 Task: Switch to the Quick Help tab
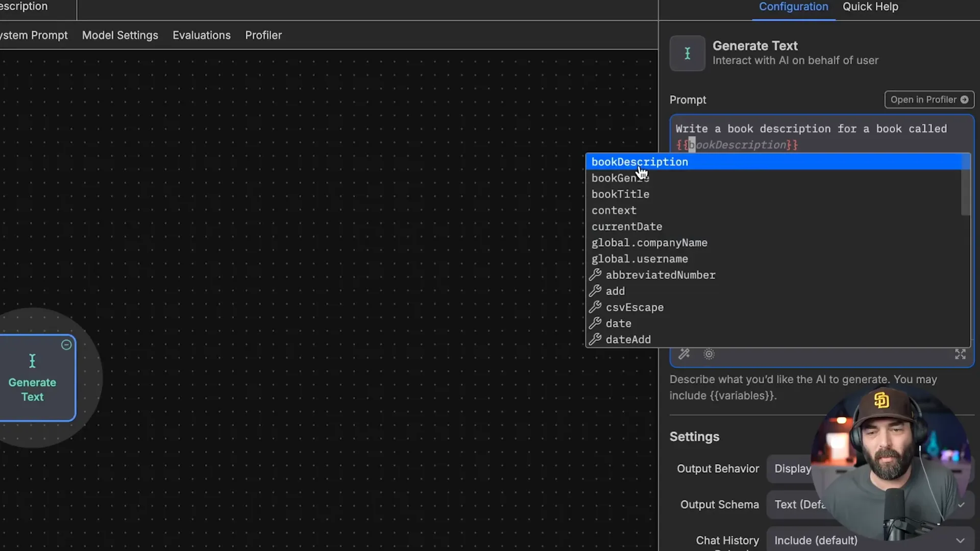click(x=870, y=7)
